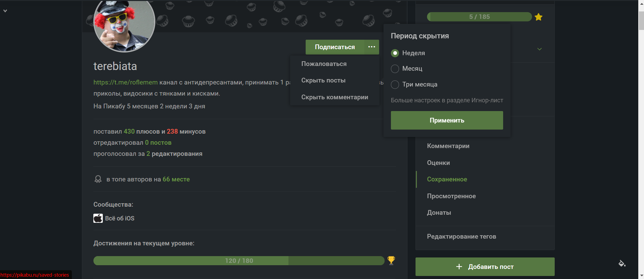Image resolution: width=644 pixels, height=279 pixels.
Task: Select the Месяц hiding period
Action: click(395, 69)
